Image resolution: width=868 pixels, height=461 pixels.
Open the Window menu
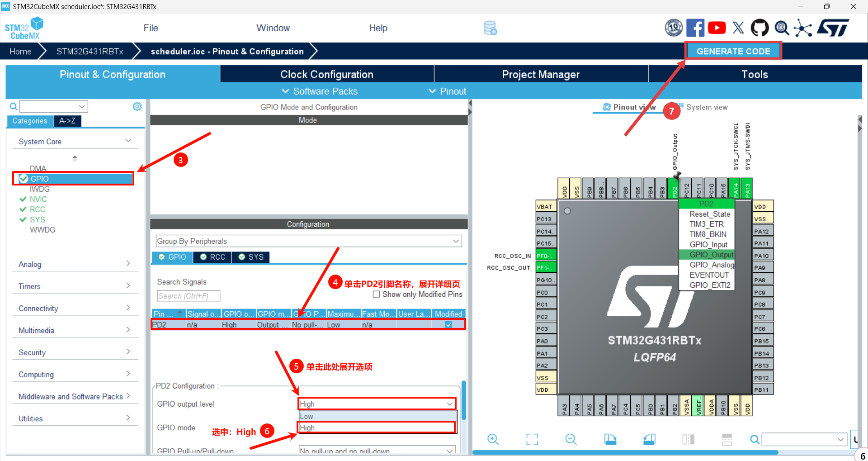273,28
